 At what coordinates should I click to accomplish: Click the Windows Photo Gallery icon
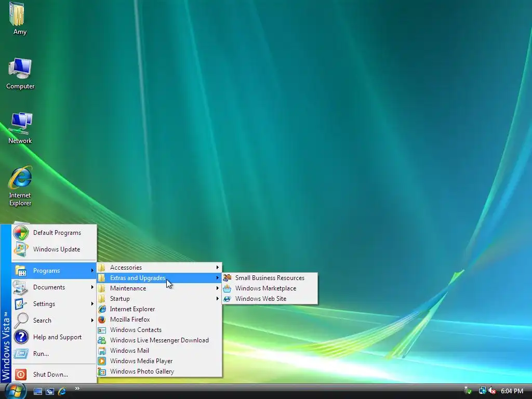click(102, 371)
